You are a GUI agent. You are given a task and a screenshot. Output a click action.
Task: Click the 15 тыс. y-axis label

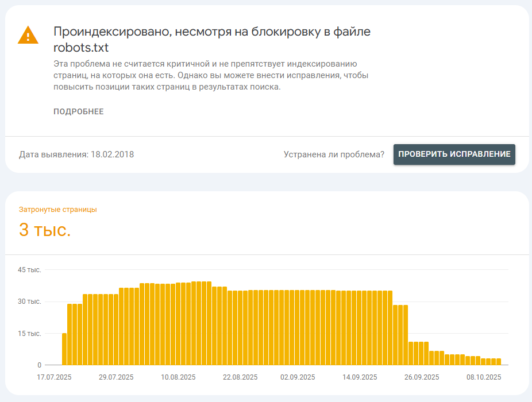click(x=30, y=333)
